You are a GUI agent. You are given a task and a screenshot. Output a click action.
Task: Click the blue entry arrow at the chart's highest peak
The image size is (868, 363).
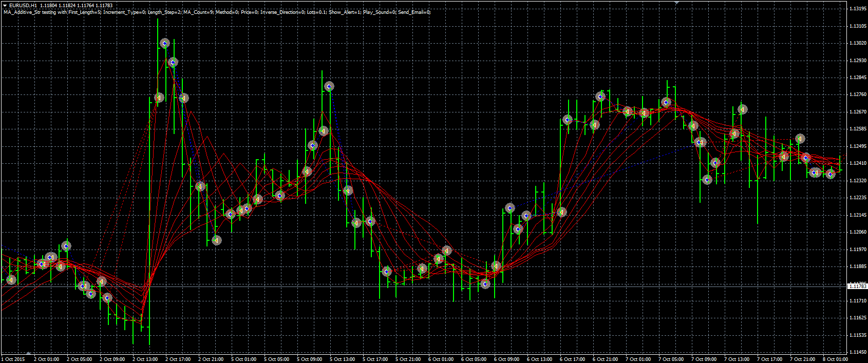pyautogui.click(x=165, y=44)
